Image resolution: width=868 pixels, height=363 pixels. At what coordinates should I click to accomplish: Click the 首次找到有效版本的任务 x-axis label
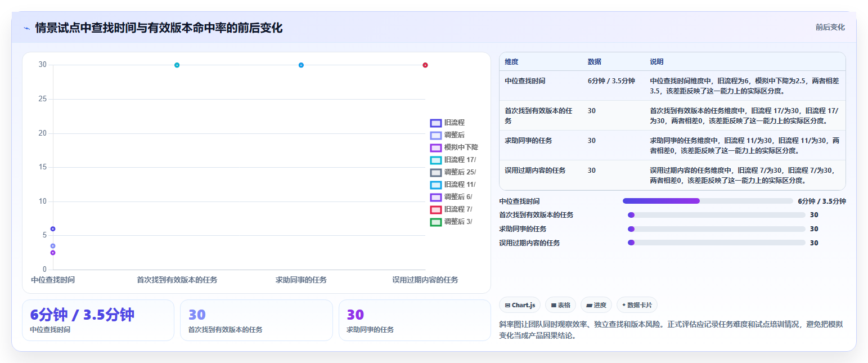coord(177,280)
